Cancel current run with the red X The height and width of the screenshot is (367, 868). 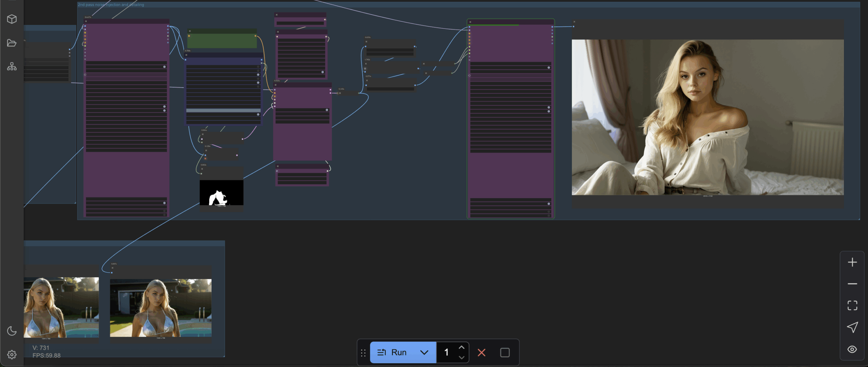(x=481, y=352)
